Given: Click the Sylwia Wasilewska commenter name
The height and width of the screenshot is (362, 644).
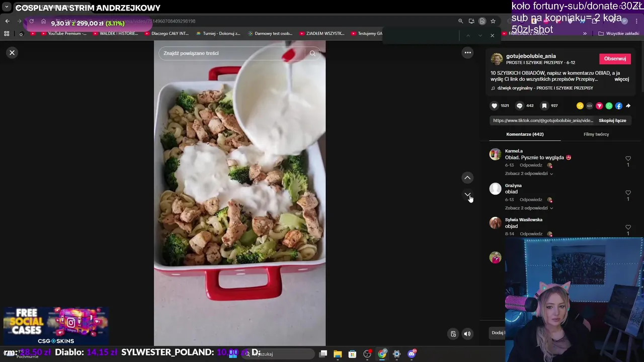Looking at the screenshot, I should [x=524, y=220].
